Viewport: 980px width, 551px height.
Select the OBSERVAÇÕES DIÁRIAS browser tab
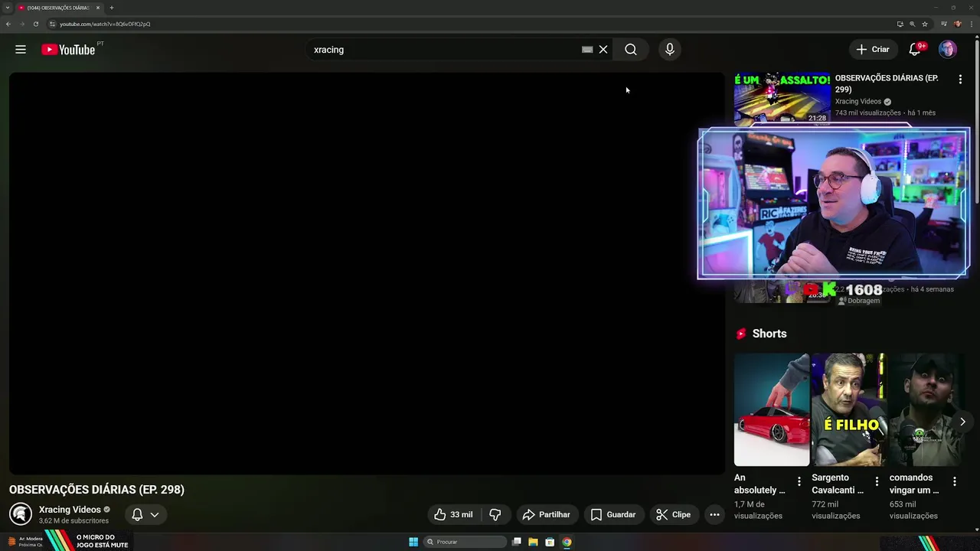(x=58, y=8)
